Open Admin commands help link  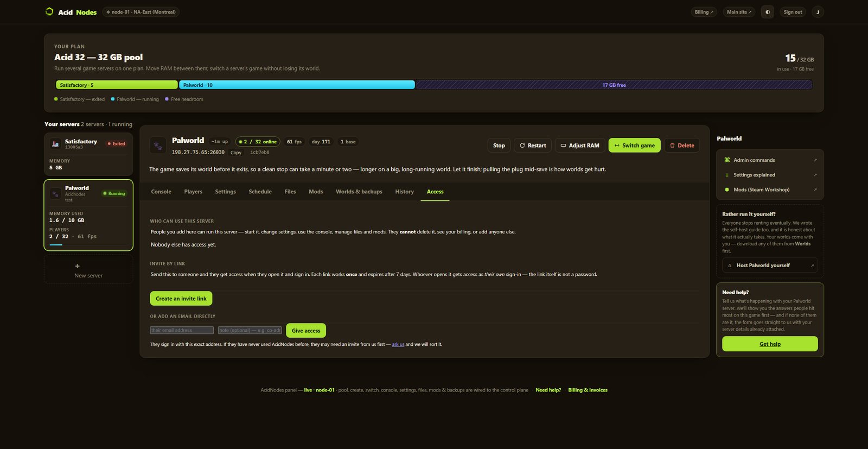click(x=770, y=160)
